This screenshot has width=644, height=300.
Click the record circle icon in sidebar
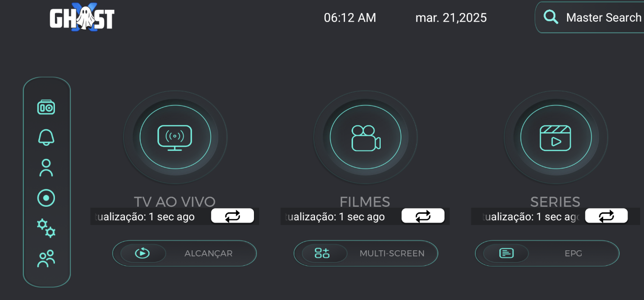(x=46, y=198)
